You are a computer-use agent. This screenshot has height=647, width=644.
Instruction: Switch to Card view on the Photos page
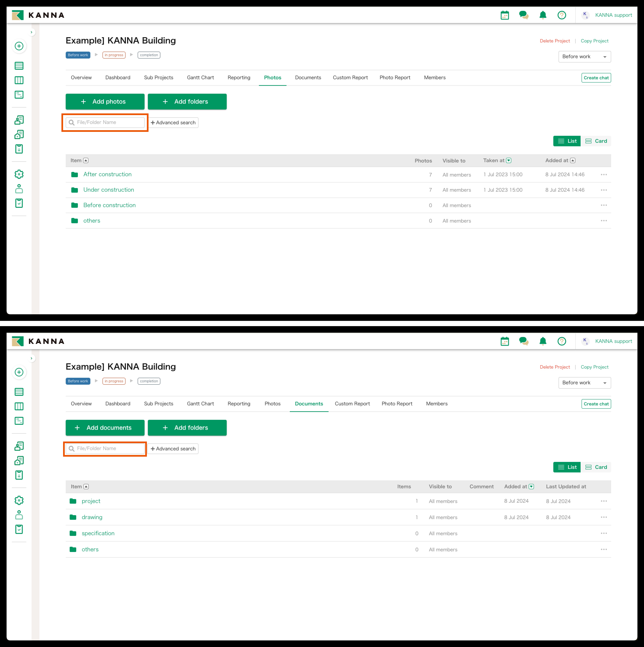tap(596, 141)
